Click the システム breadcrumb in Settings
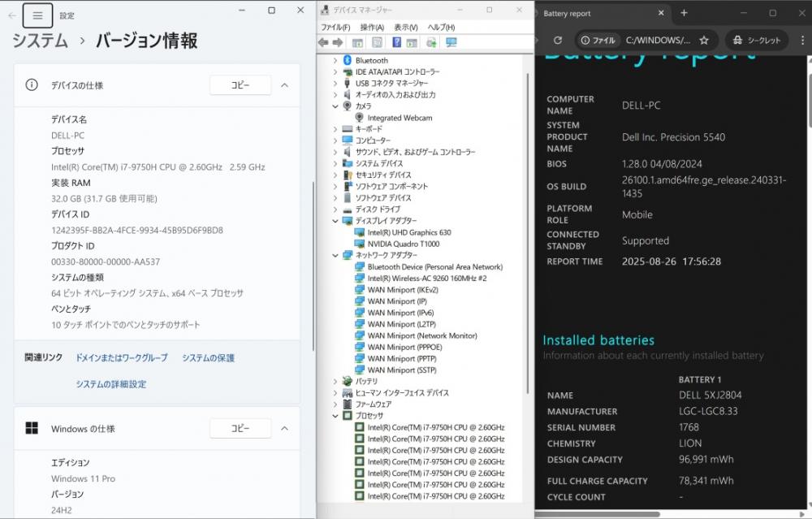 (40, 41)
